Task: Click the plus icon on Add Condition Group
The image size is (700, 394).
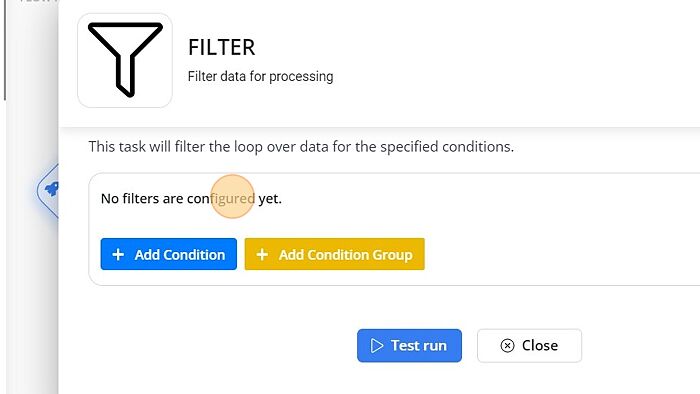Action: (262, 254)
